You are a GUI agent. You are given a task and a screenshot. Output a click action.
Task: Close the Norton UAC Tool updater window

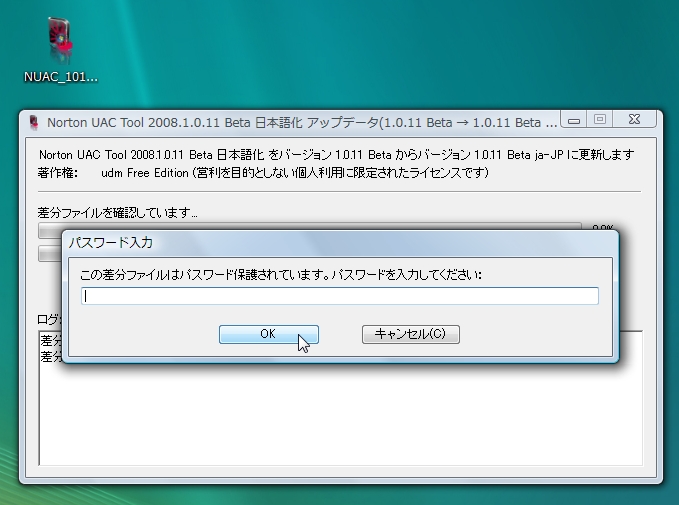tap(634, 120)
